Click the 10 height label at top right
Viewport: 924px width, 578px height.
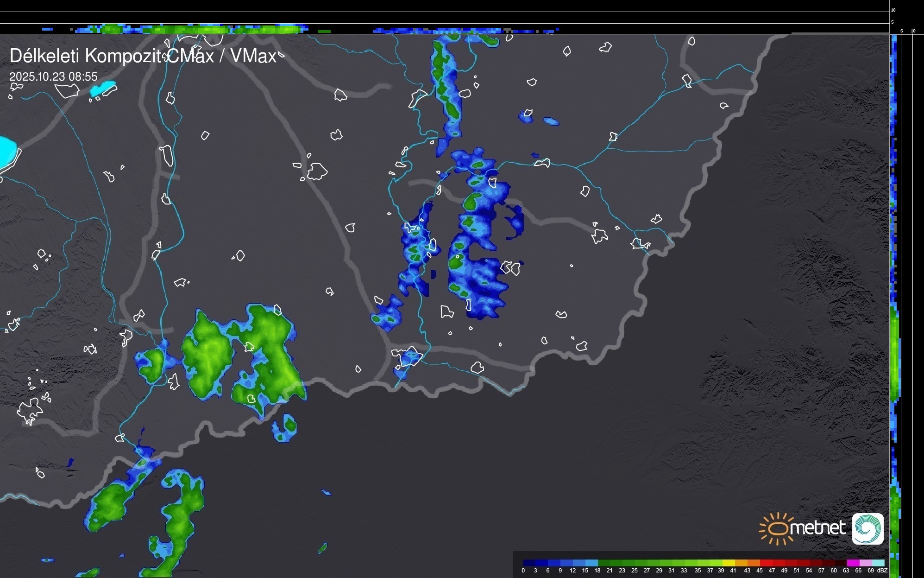click(x=893, y=10)
